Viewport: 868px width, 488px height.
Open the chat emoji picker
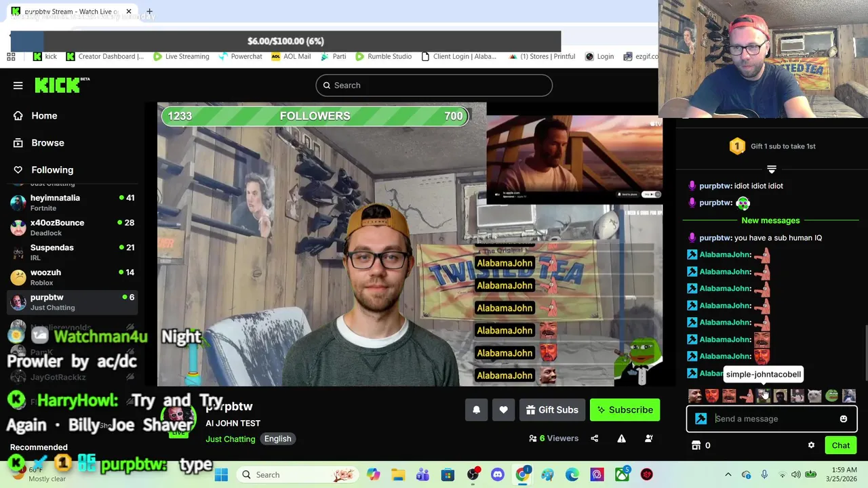click(844, 419)
